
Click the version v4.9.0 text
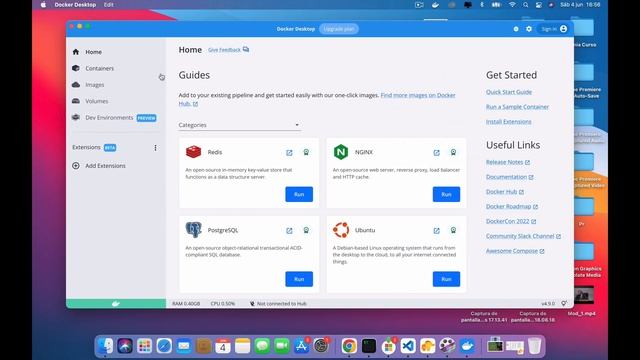coord(548,304)
